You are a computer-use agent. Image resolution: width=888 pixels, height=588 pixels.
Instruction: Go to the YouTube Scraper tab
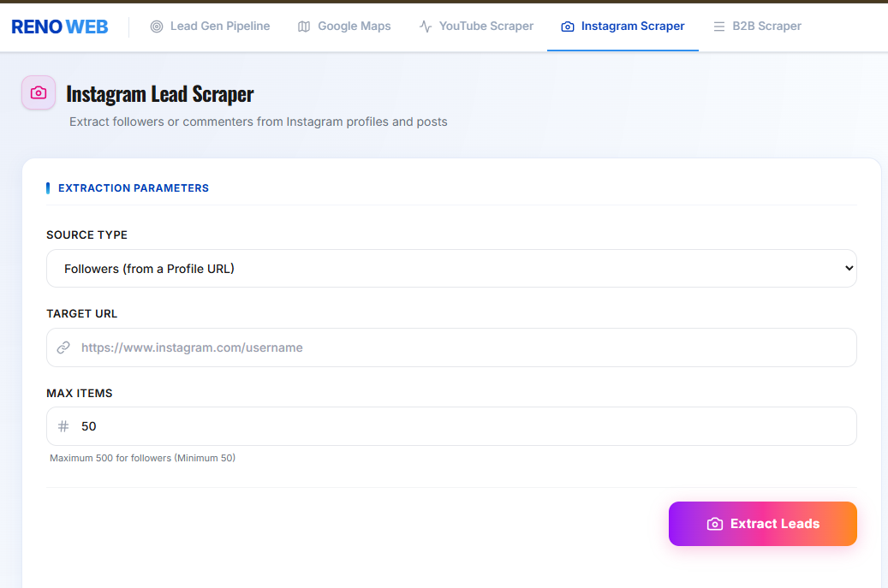click(x=476, y=26)
